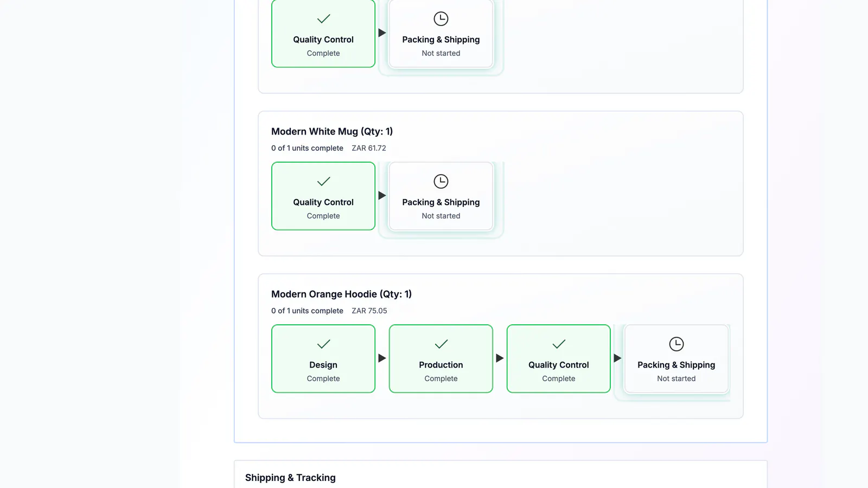This screenshot has height=488, width=868.
Task: Click the arrow after White Mug Quality Control
Action: [x=382, y=196]
